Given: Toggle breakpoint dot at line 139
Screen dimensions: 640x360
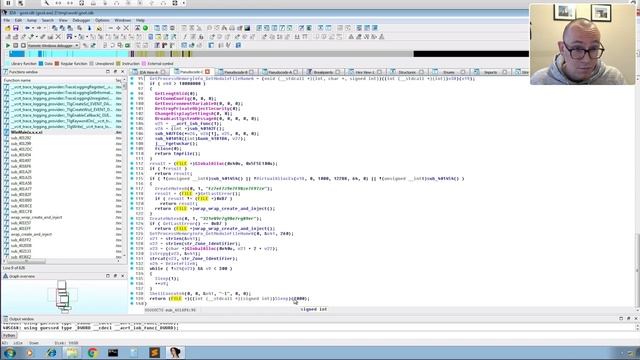Looking at the screenshot, I should coord(132,299).
